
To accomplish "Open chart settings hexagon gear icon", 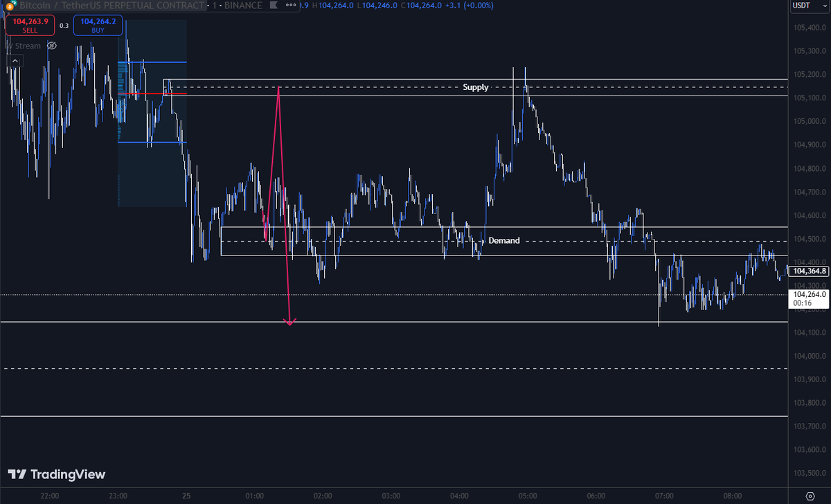I will point(810,496).
